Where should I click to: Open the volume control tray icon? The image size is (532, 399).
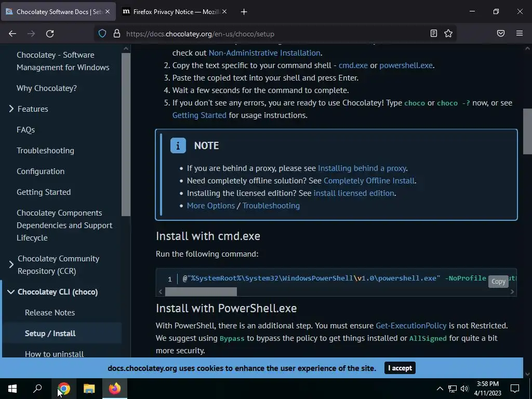[x=464, y=389]
